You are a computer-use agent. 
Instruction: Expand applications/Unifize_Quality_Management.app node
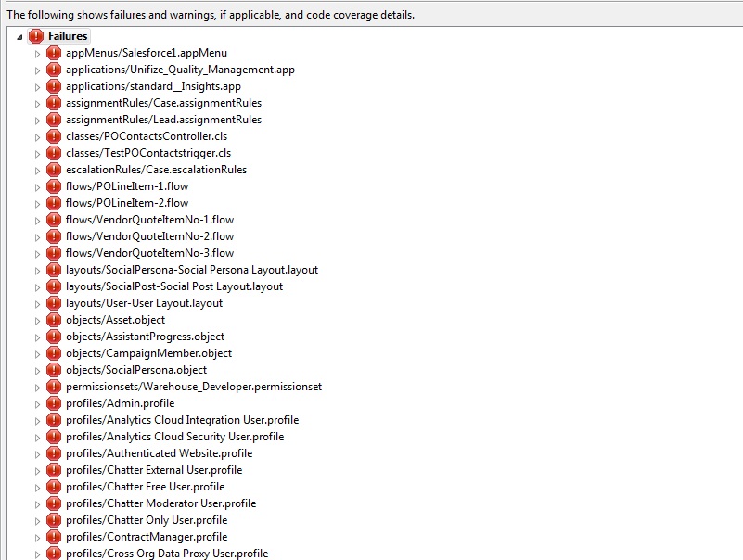(37, 70)
